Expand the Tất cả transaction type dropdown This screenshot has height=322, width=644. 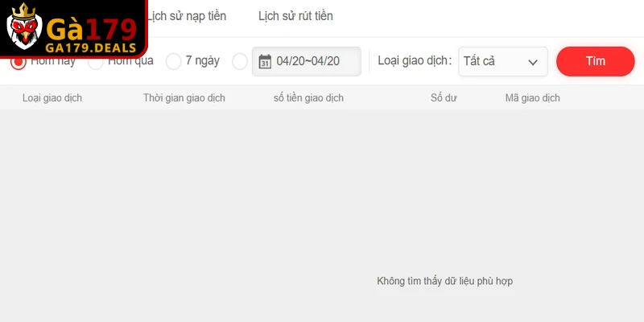point(502,61)
